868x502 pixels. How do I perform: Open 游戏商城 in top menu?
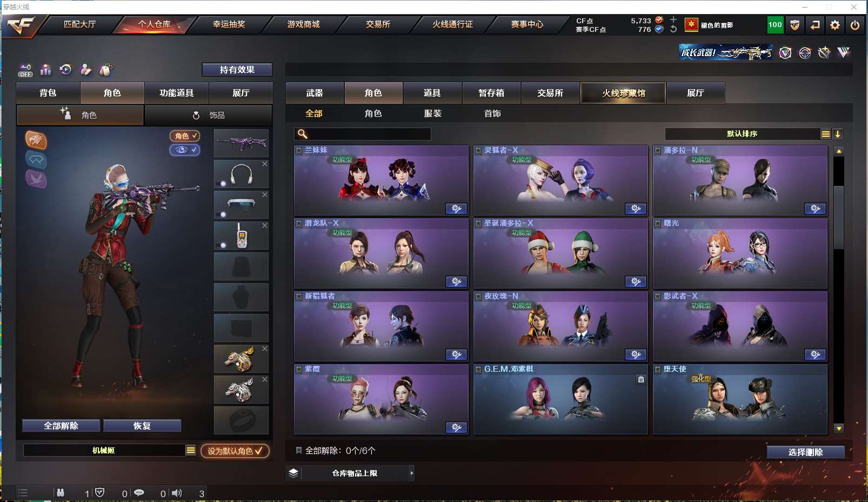pyautogui.click(x=303, y=24)
